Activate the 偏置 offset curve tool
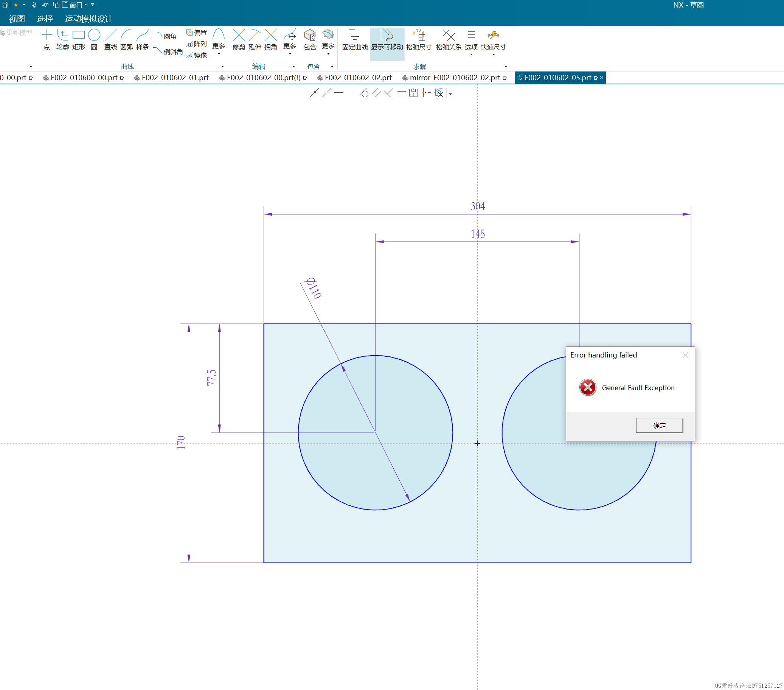 [x=197, y=33]
